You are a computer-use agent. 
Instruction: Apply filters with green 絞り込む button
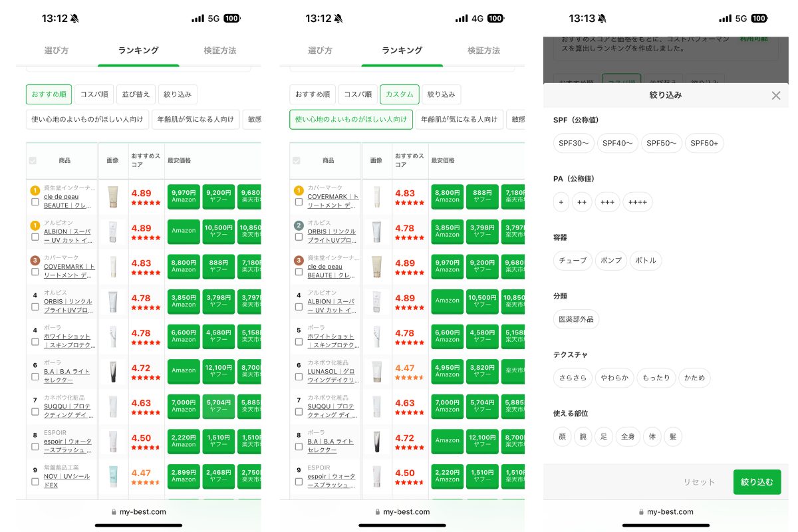click(x=757, y=482)
